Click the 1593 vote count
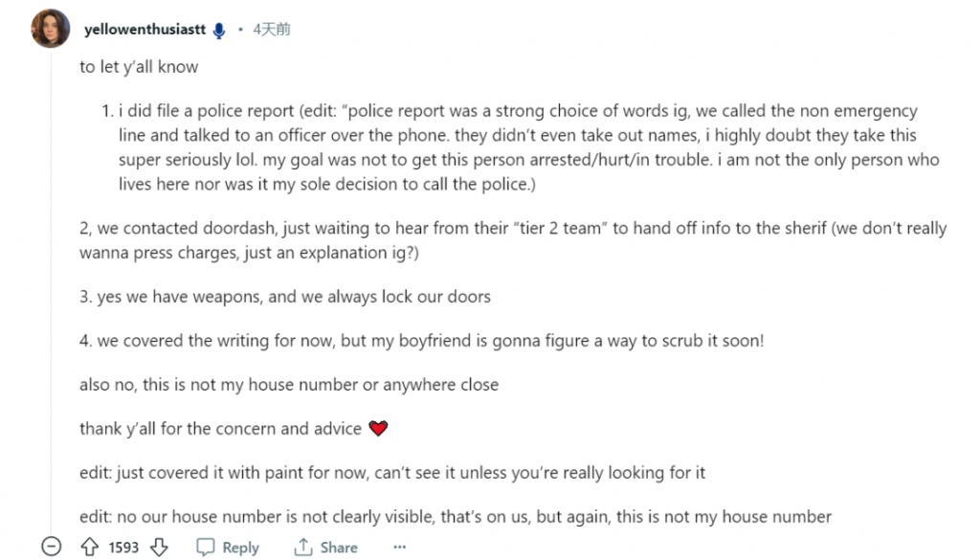The height and width of the screenshot is (560, 980). pyautogui.click(x=123, y=548)
